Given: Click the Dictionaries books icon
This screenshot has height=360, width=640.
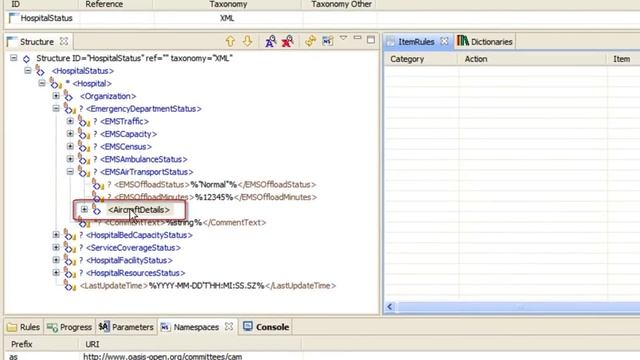Looking at the screenshot, I should pyautogui.click(x=462, y=41).
